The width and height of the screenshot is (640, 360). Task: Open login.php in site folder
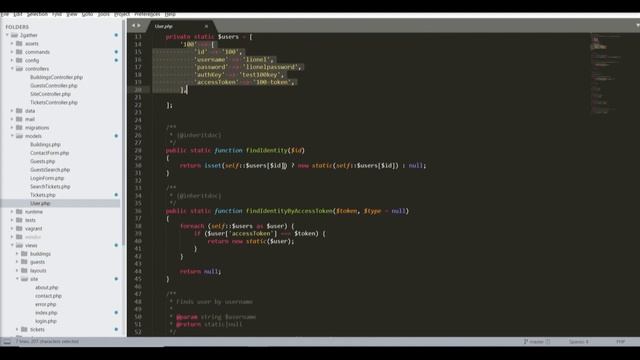pyautogui.click(x=46, y=321)
